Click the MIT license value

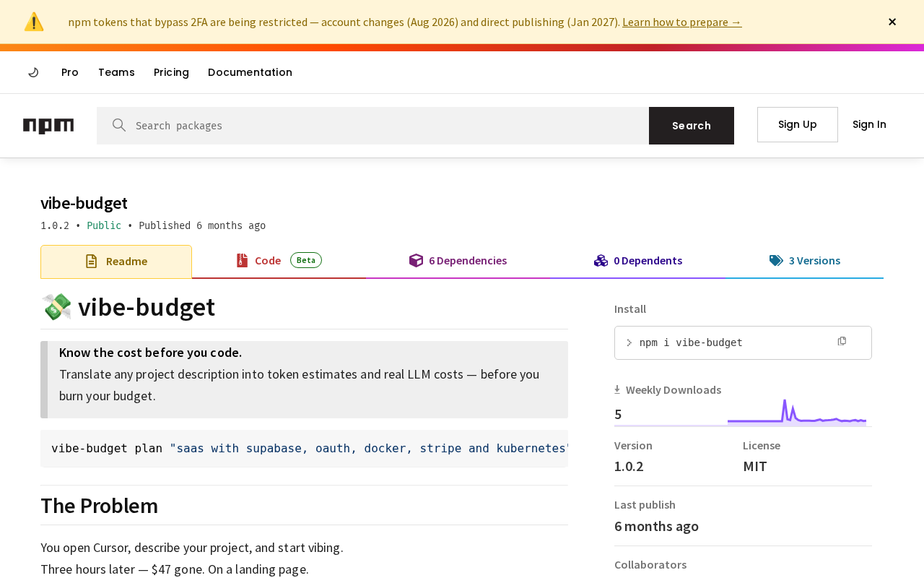755,466
